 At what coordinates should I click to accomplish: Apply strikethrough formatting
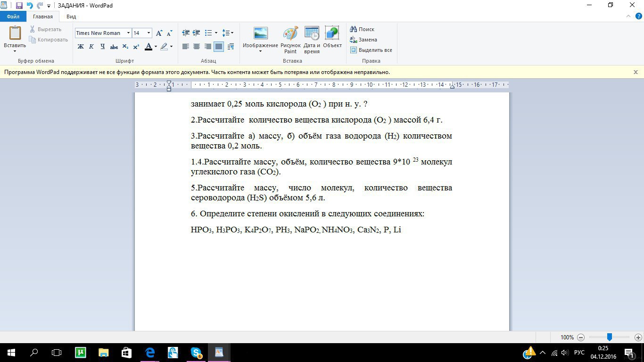coord(114,47)
